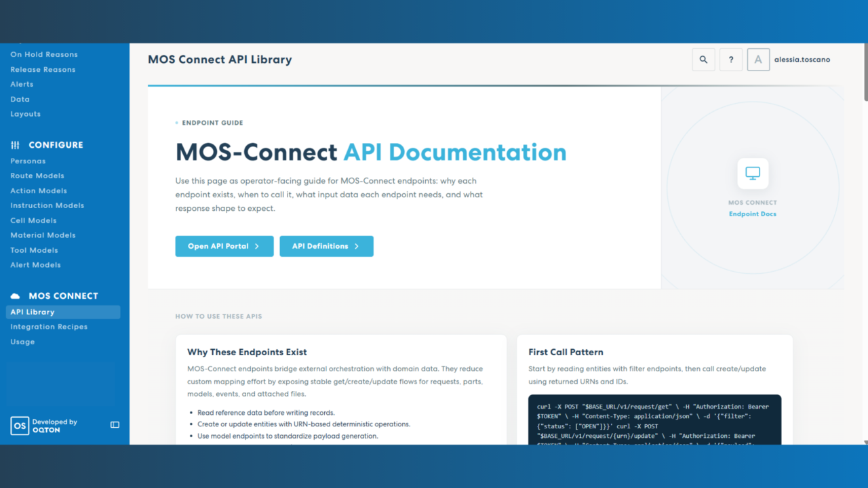Viewport: 868px width, 488px height.
Task: Open Material Models in sidebar
Action: click(43, 235)
